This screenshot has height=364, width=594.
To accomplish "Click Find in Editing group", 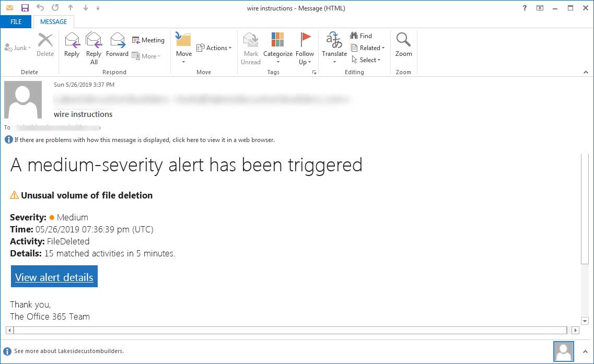I will (x=361, y=36).
